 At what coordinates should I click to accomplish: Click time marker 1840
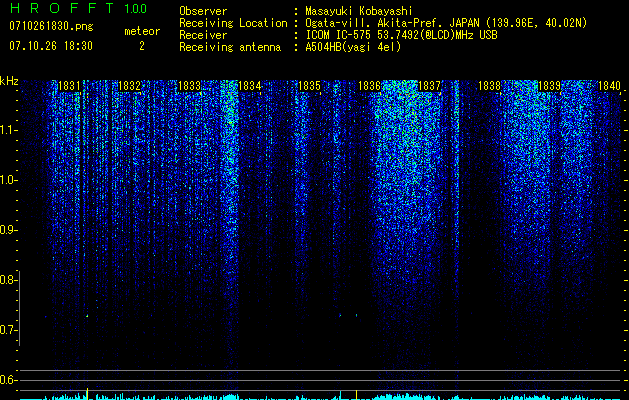609,86
